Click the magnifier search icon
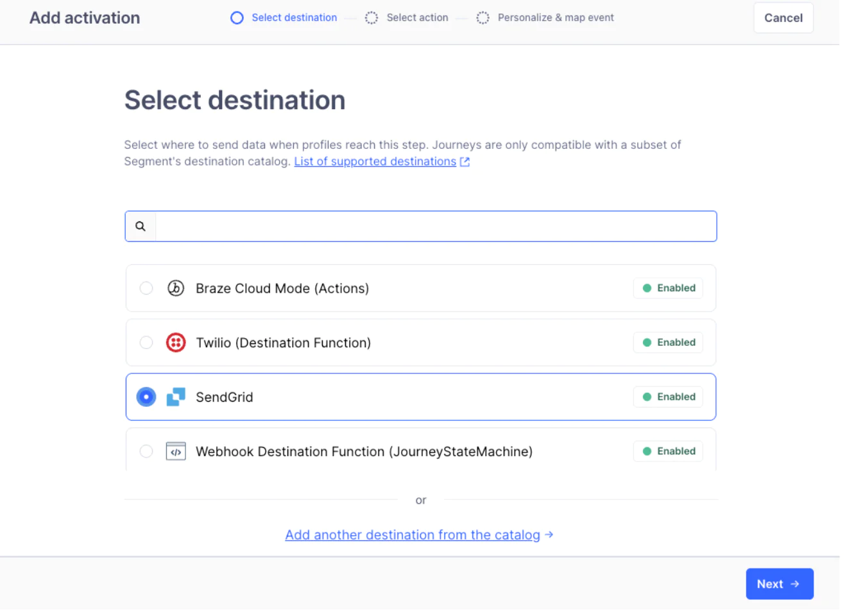 point(141,227)
